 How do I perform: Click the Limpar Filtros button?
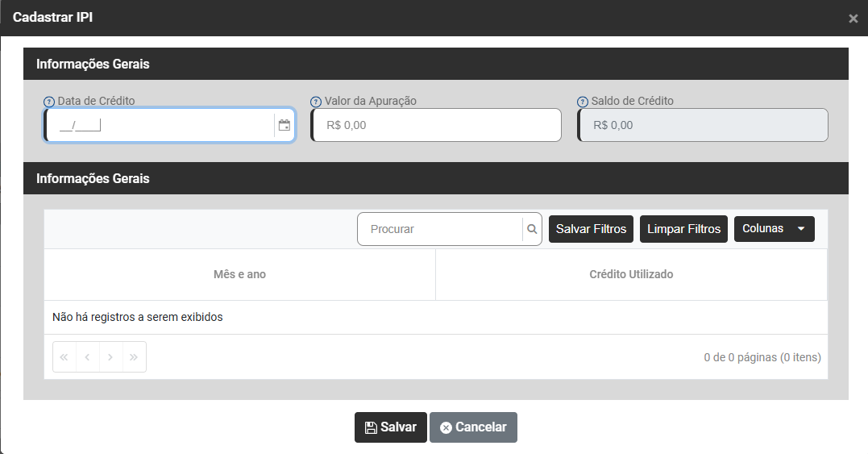pos(683,229)
